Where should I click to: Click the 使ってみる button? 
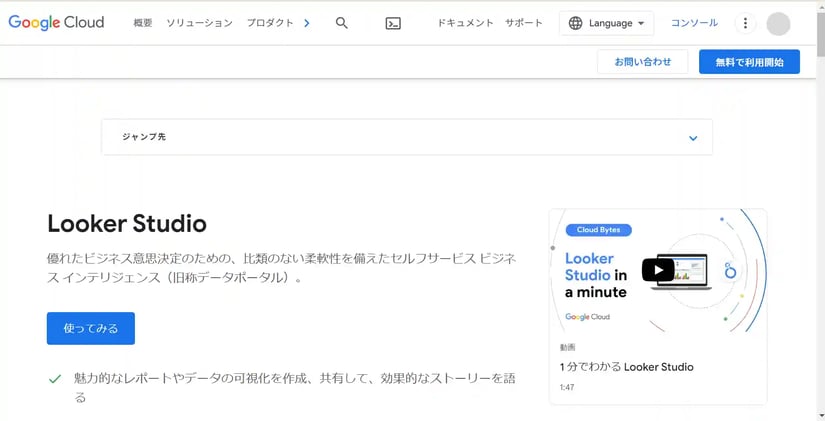(90, 328)
